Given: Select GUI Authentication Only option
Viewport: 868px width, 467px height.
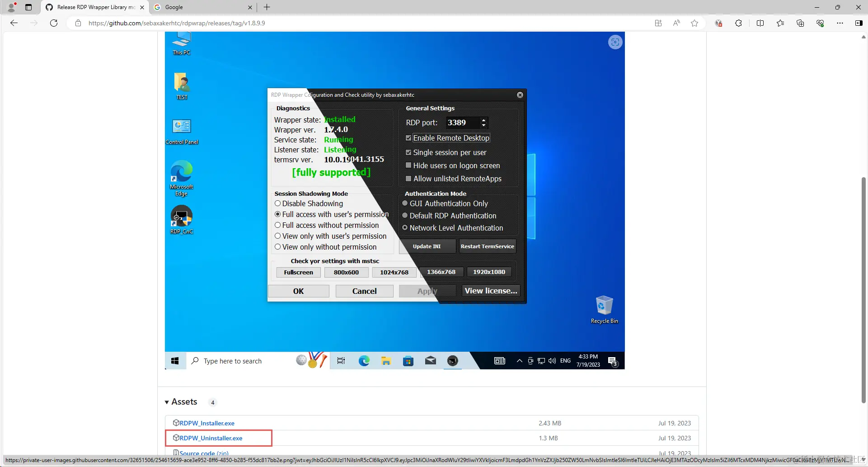Looking at the screenshot, I should pos(405,203).
